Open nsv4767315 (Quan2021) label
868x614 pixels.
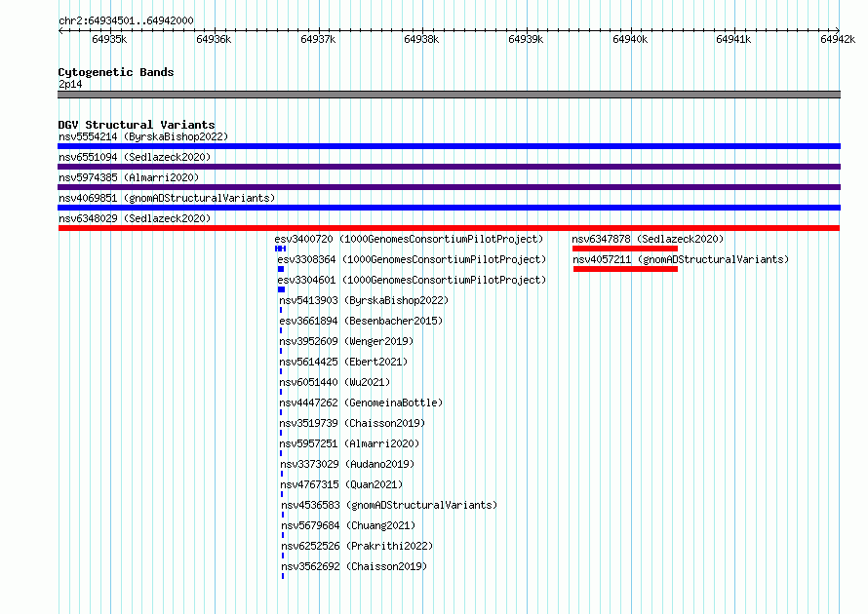(x=341, y=484)
